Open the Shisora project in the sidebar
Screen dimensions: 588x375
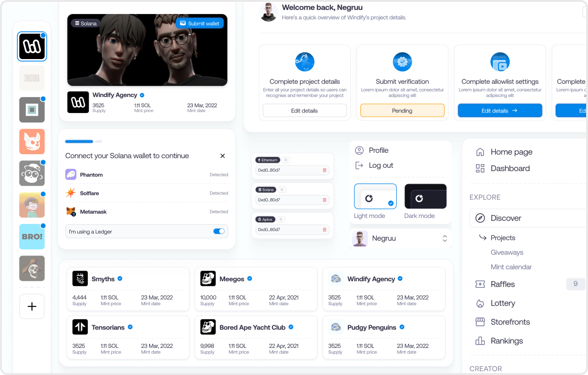coord(32,78)
